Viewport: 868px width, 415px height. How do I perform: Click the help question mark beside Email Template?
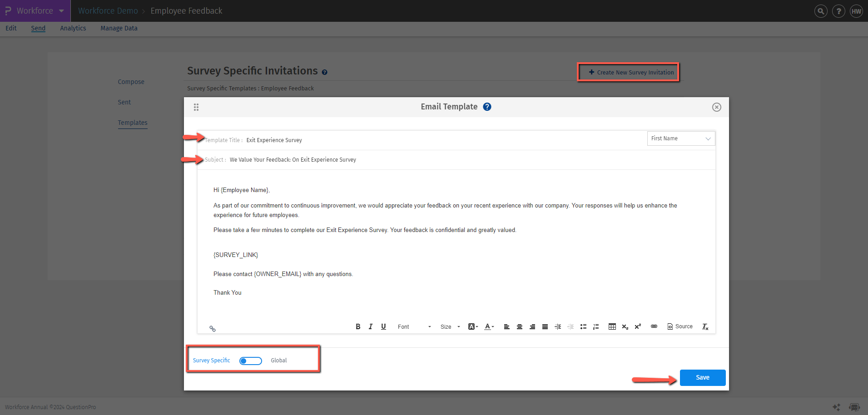pos(487,107)
